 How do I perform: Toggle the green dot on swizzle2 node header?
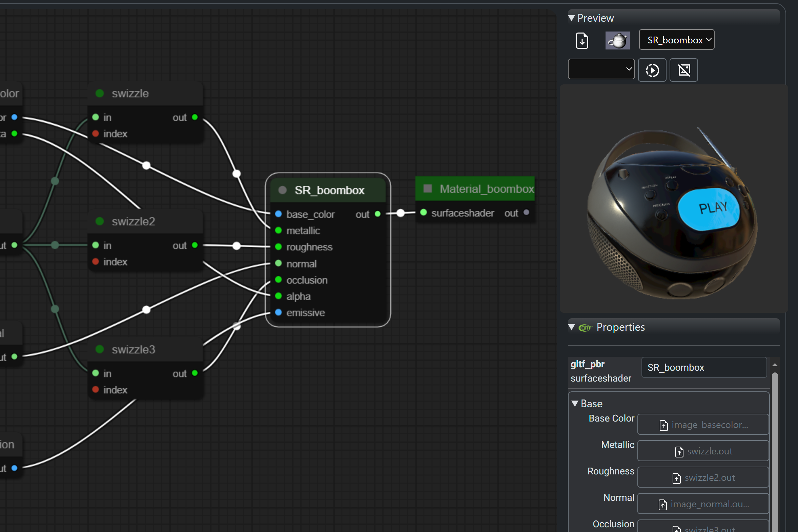(99, 221)
